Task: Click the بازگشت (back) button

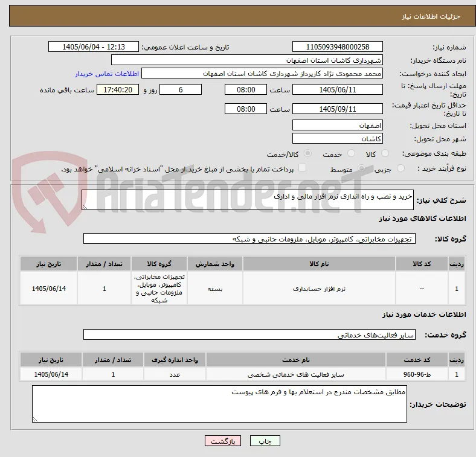Action: pyautogui.click(x=223, y=441)
